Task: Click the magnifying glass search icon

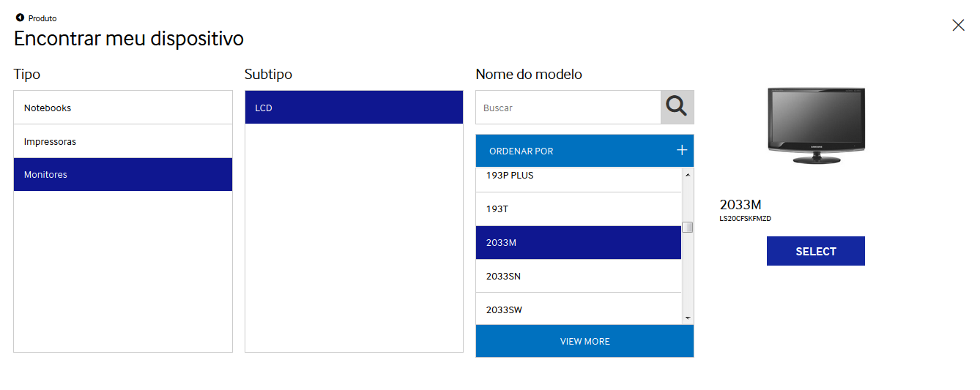Action: tap(677, 107)
